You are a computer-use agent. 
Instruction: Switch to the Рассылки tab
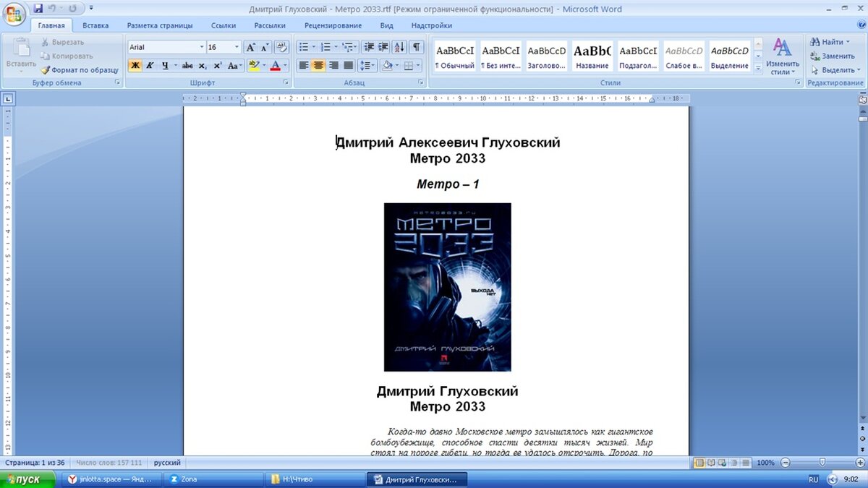point(270,25)
